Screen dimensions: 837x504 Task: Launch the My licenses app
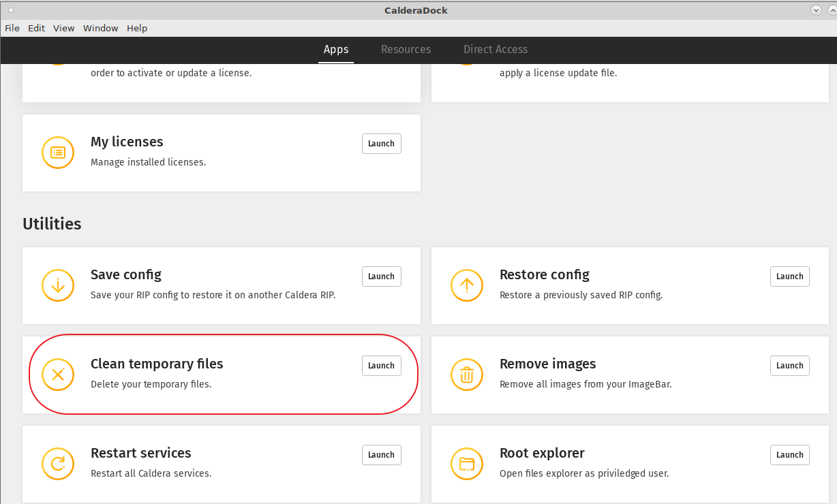(381, 144)
